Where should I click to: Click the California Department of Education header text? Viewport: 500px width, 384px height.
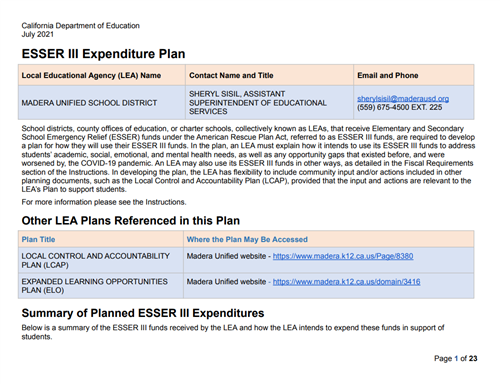81,26
